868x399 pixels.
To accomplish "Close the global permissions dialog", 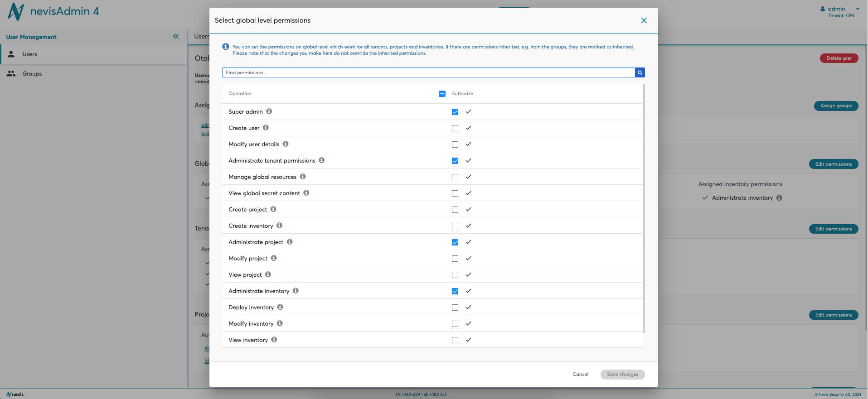I will click(x=644, y=20).
